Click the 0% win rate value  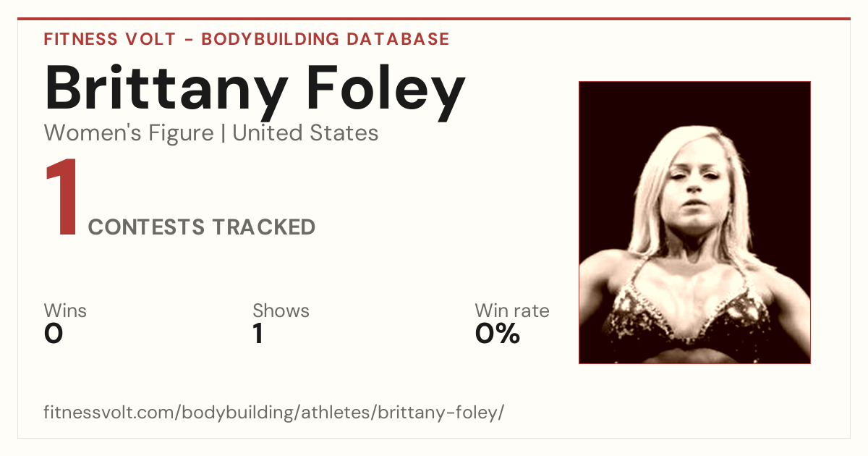click(498, 334)
